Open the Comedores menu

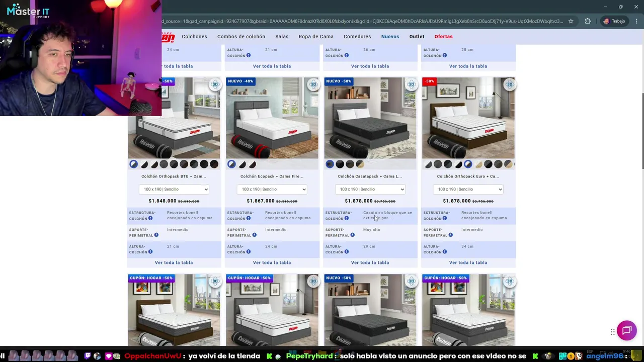(357, 37)
